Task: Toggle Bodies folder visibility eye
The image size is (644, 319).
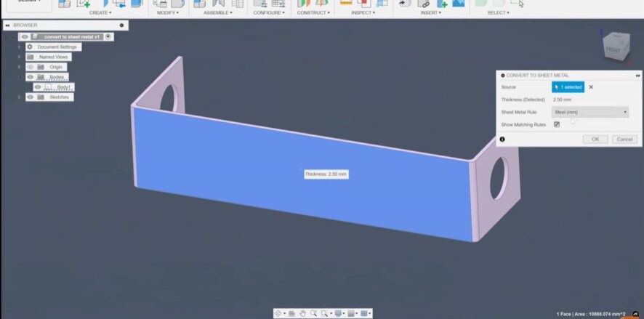Action: tap(31, 77)
